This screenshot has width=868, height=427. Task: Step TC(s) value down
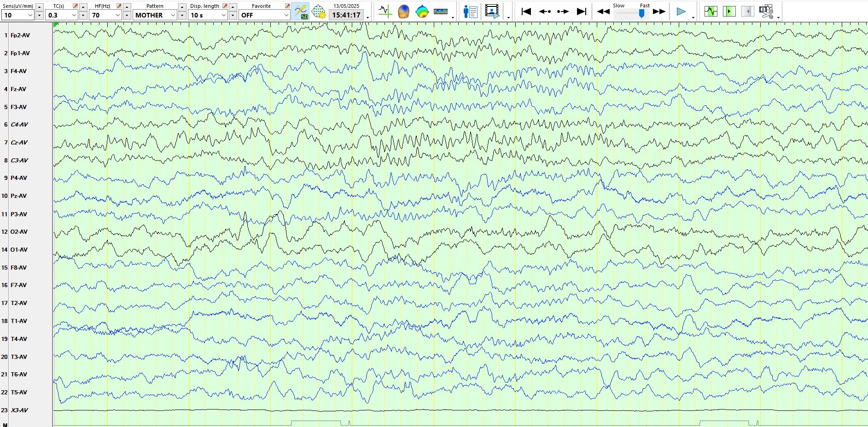(83, 15)
